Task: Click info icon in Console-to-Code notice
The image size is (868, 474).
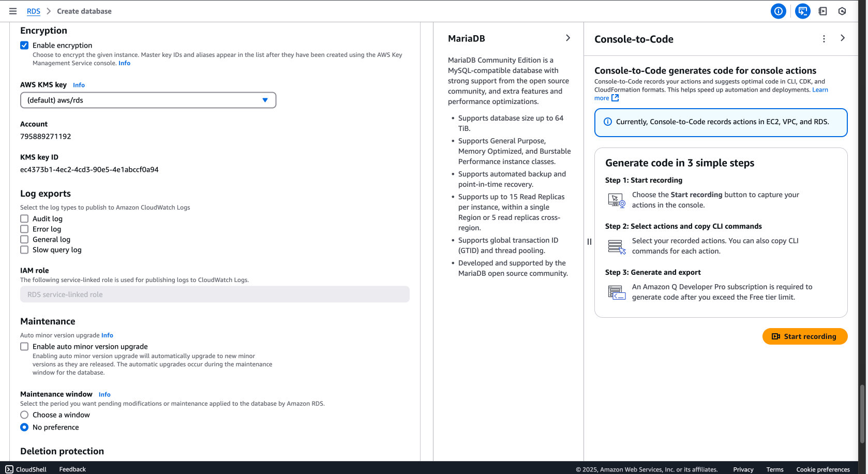Action: pos(608,122)
